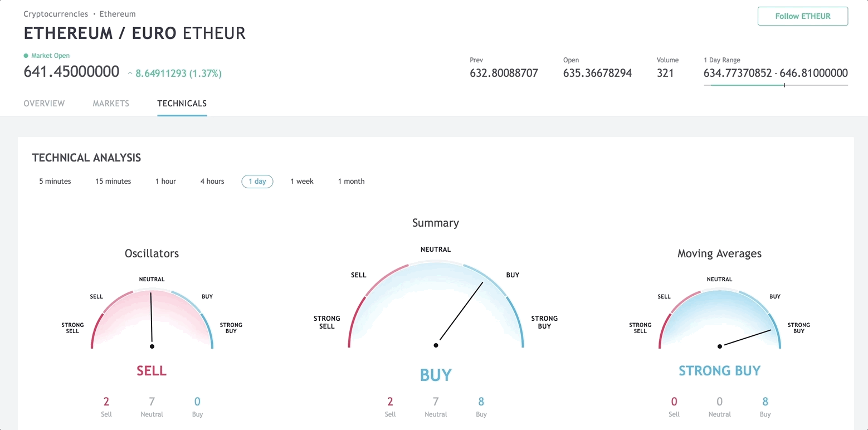Click Oscillators Sell count 2
The height and width of the screenshot is (430, 868).
(106, 401)
